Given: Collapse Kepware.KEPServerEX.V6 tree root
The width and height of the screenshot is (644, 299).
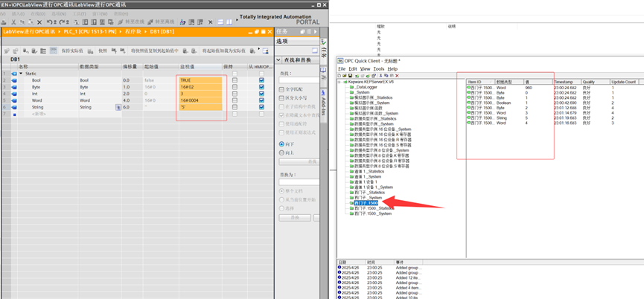Looking at the screenshot, I should (339, 82).
